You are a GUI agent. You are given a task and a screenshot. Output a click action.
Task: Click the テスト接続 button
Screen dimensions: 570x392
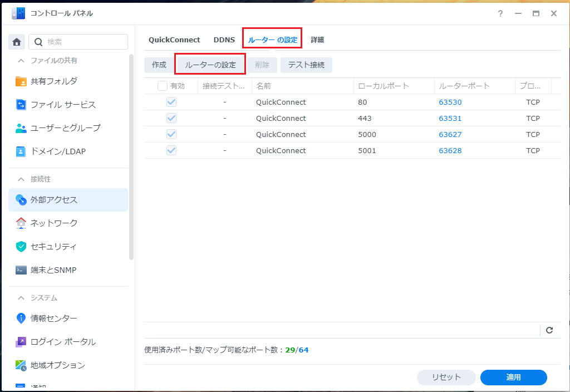[306, 65]
